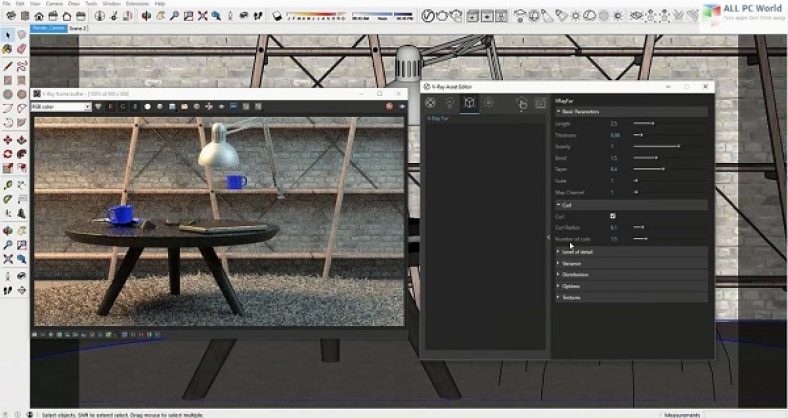This screenshot has height=418, width=788.
Task: Open Lights bulb tab in Asset Editor
Action: click(450, 103)
